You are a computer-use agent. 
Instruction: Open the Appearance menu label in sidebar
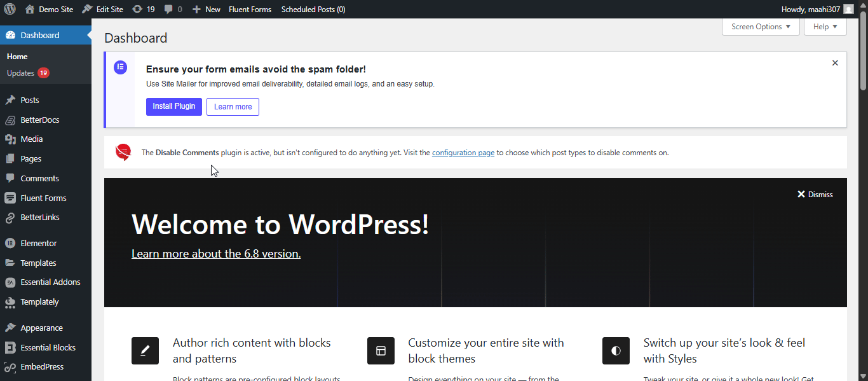[x=41, y=328]
